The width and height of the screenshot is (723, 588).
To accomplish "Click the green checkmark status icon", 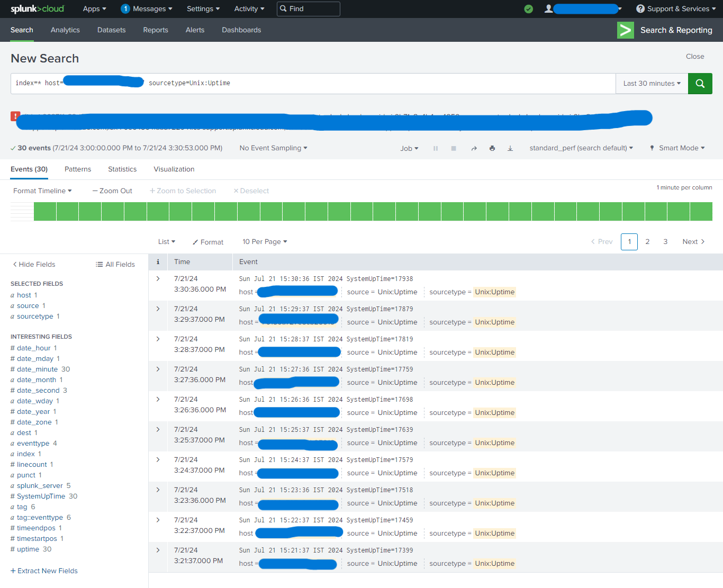I will coord(528,9).
